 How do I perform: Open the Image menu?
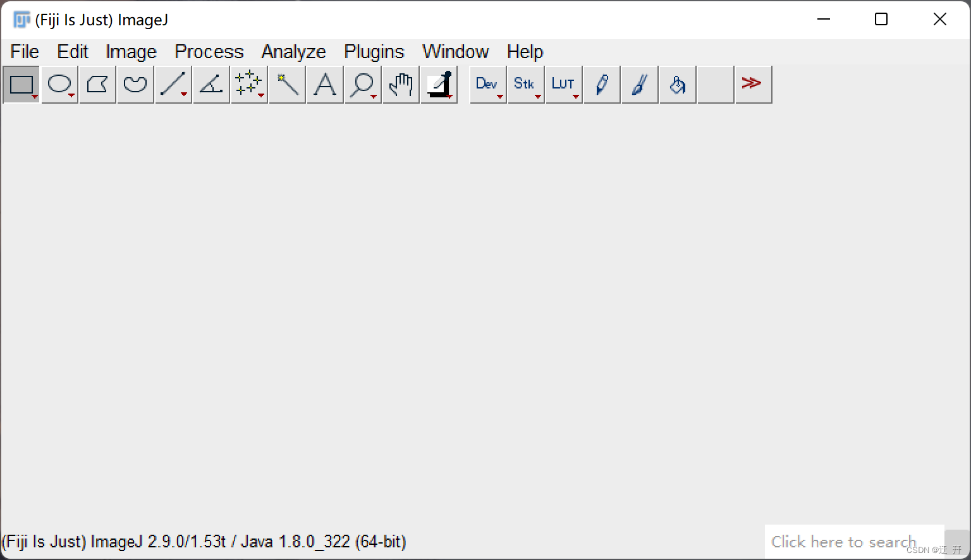point(131,51)
